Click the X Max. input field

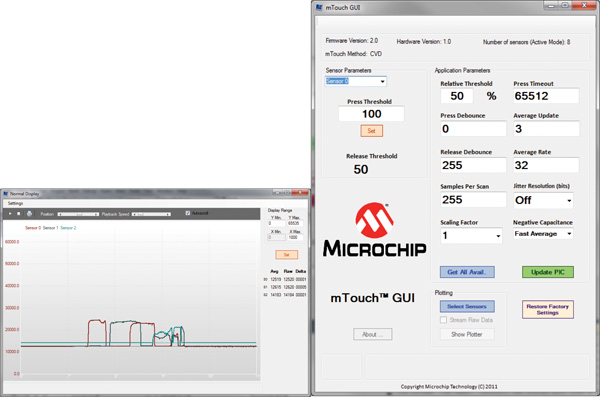[295, 237]
